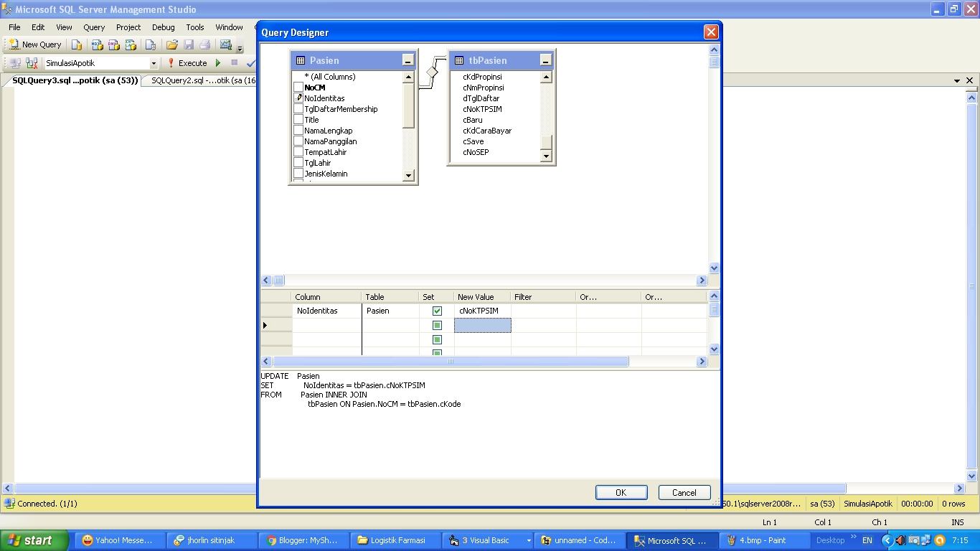Click the Cancel button in Query Designer
This screenshot has height=551, width=980.
(684, 492)
